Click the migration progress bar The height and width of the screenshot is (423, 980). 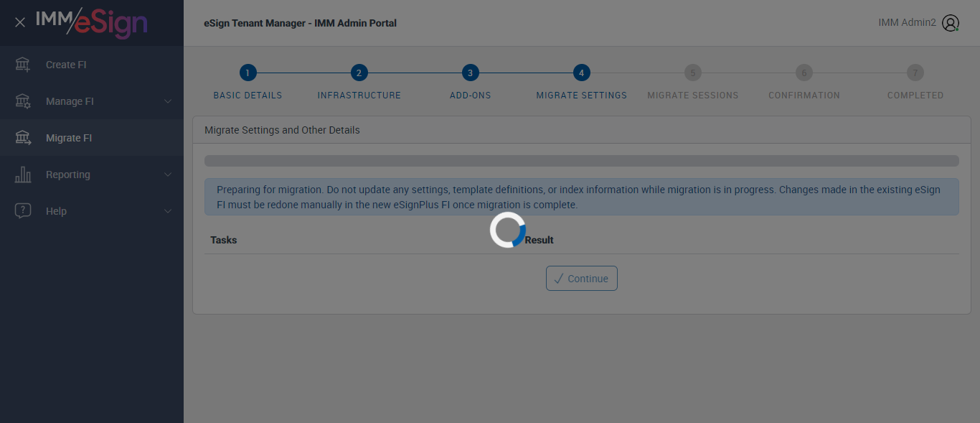coord(582,161)
